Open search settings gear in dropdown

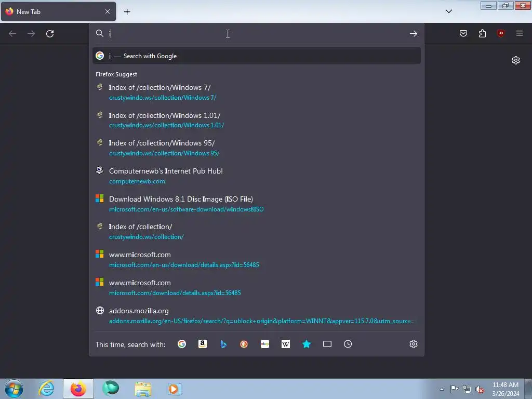point(413,344)
